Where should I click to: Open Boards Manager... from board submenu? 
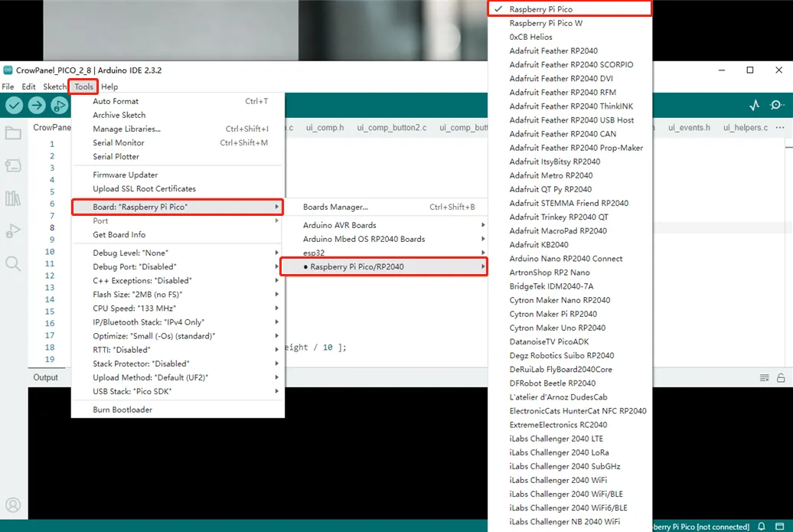387,207
